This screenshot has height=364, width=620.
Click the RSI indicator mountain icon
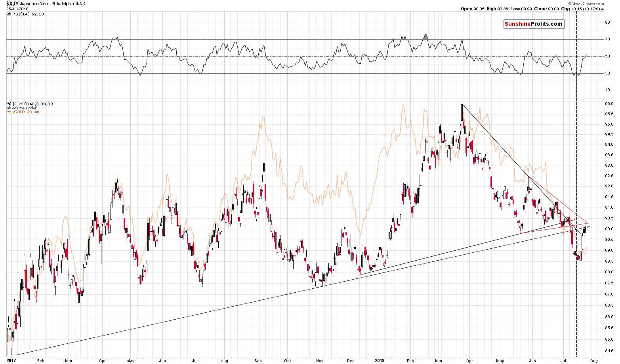click(9, 14)
